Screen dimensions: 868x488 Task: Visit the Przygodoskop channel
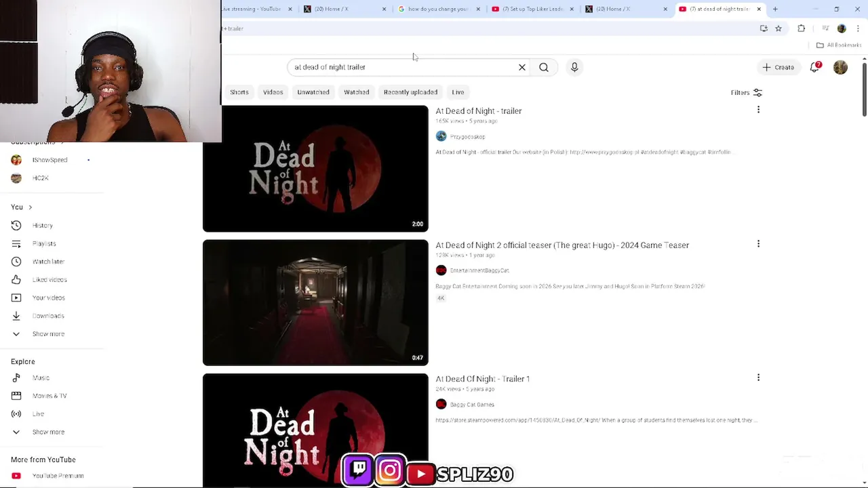point(468,137)
